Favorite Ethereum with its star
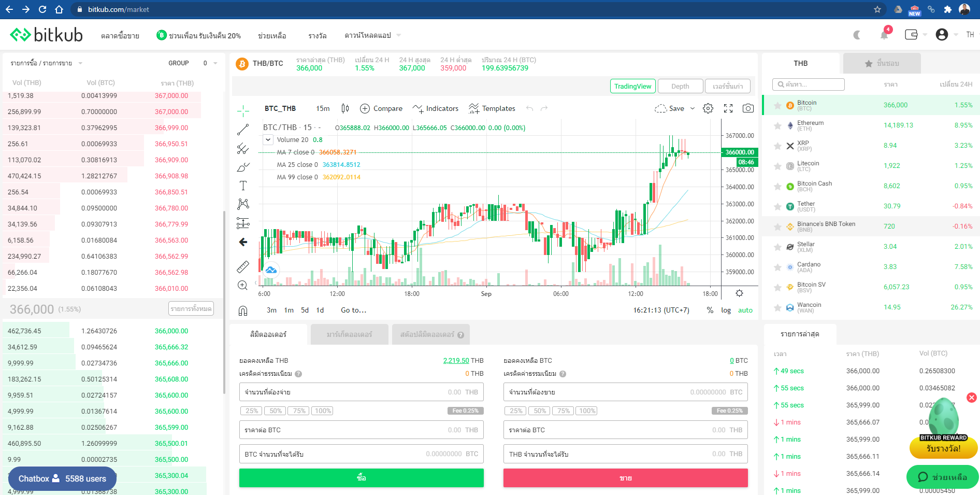The height and width of the screenshot is (495, 980). [777, 125]
